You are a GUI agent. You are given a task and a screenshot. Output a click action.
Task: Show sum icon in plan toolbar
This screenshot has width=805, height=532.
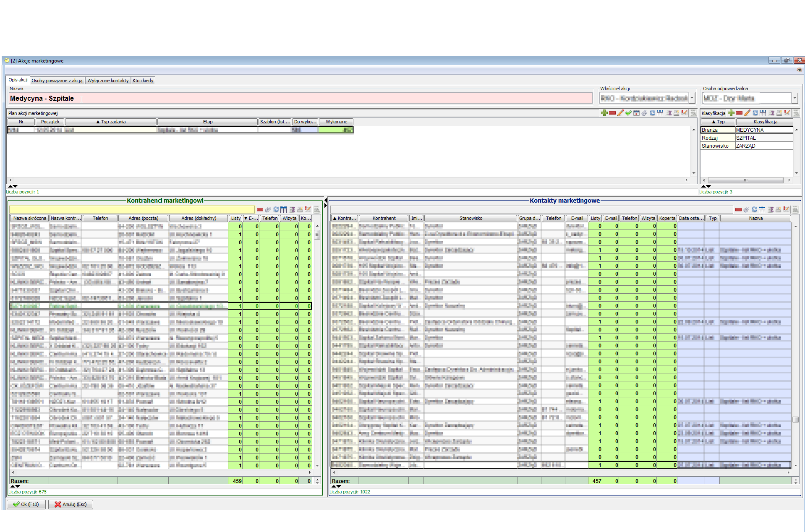click(x=669, y=113)
